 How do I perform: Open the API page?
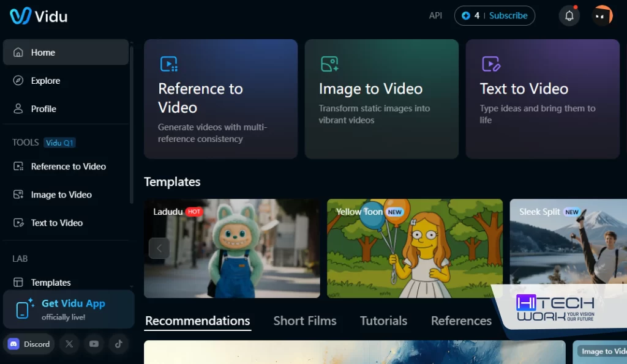435,15
